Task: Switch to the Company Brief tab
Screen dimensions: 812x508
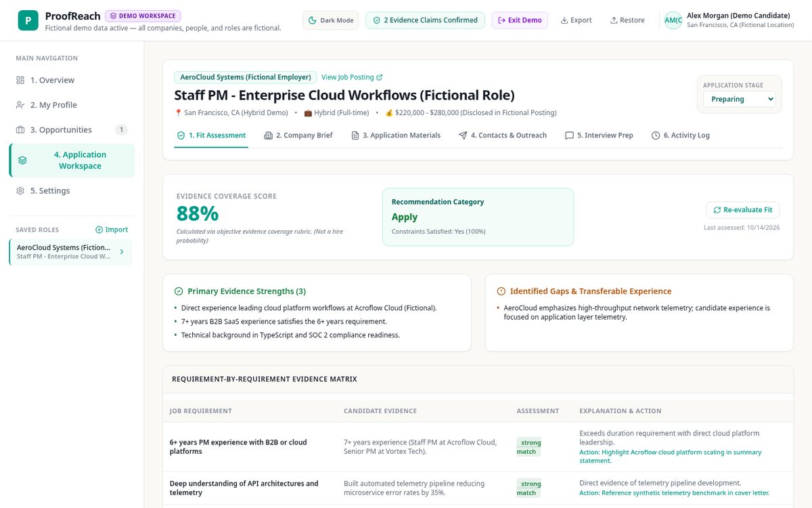Action: [298, 135]
